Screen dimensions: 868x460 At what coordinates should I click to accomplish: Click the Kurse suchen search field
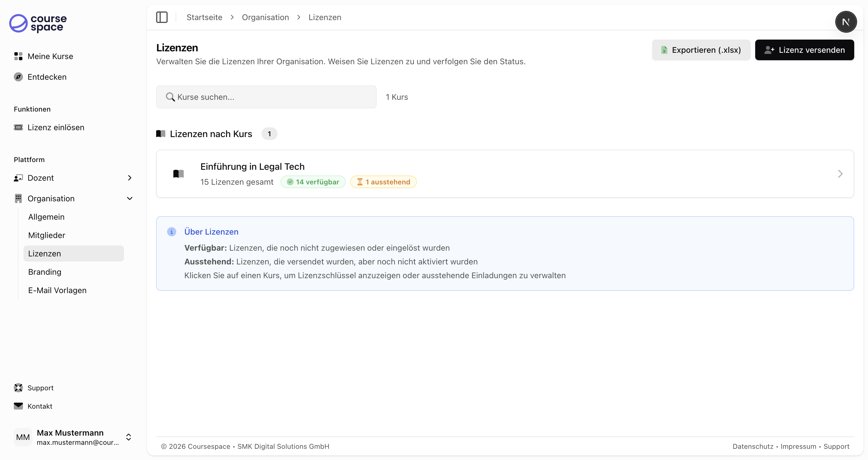click(266, 97)
